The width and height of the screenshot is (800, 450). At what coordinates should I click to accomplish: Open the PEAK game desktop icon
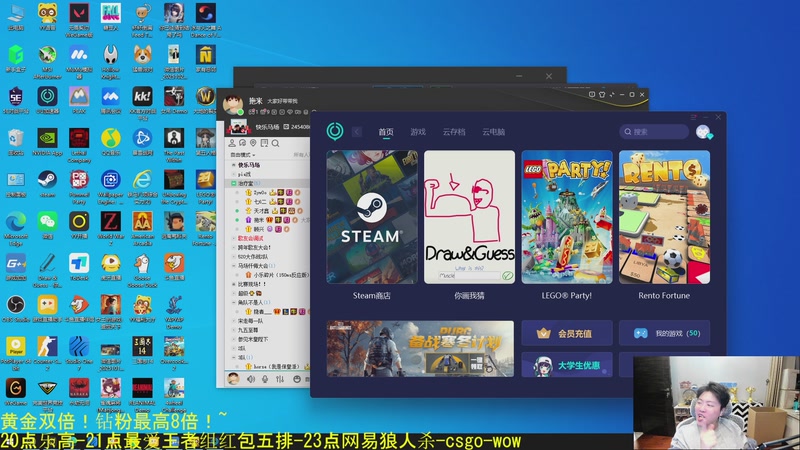point(79,99)
